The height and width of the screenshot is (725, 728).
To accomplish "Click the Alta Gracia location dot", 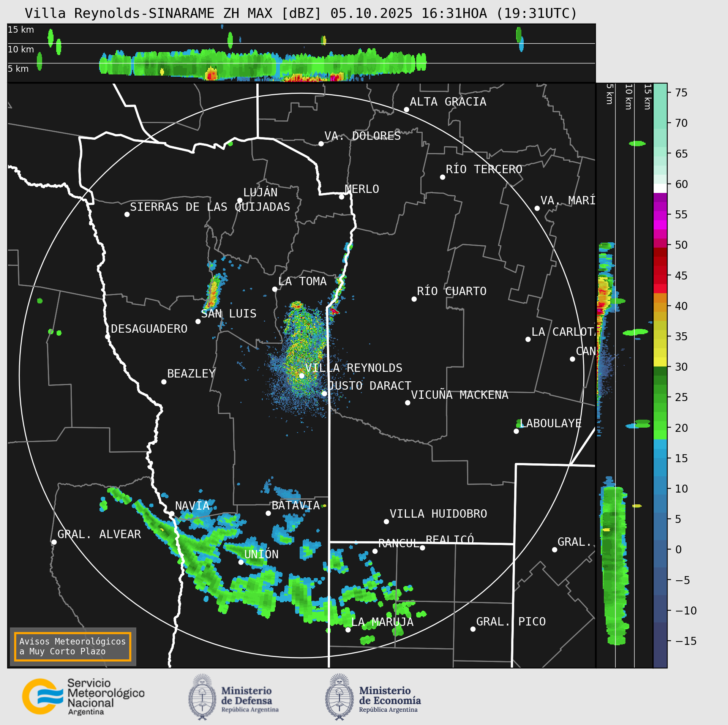I will click(x=406, y=110).
